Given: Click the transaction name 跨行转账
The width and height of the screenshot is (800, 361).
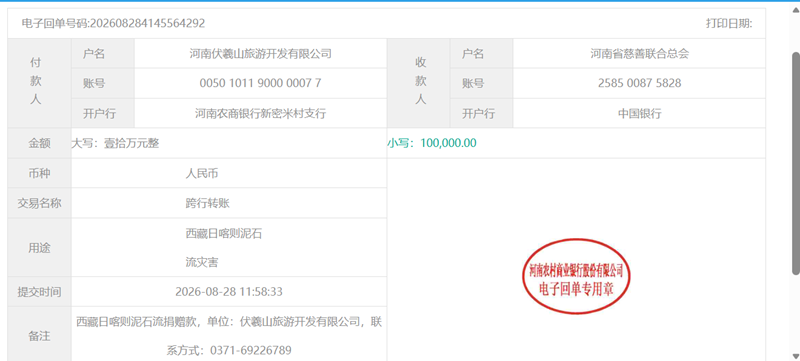Looking at the screenshot, I should pyautogui.click(x=207, y=203).
